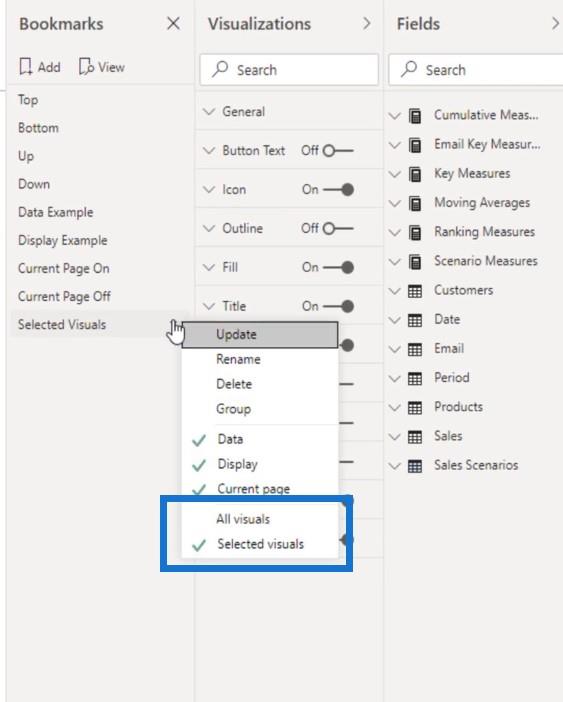563x702 pixels.
Task: Expand the Fill section chevron
Action: (209, 268)
